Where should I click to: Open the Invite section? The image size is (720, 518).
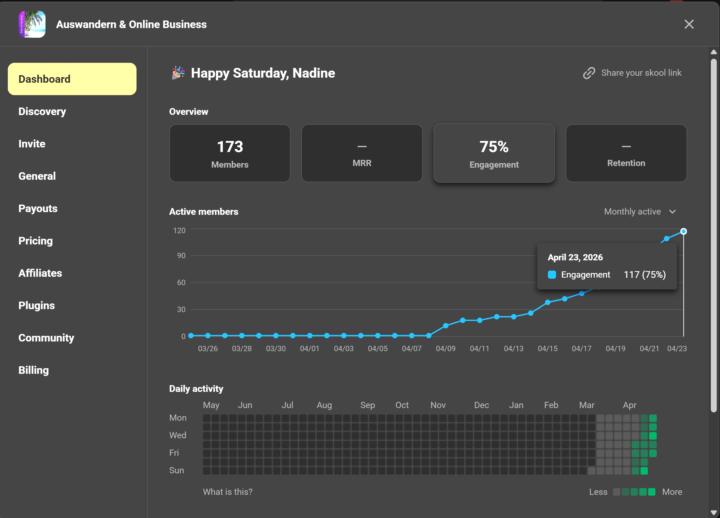[x=32, y=144]
